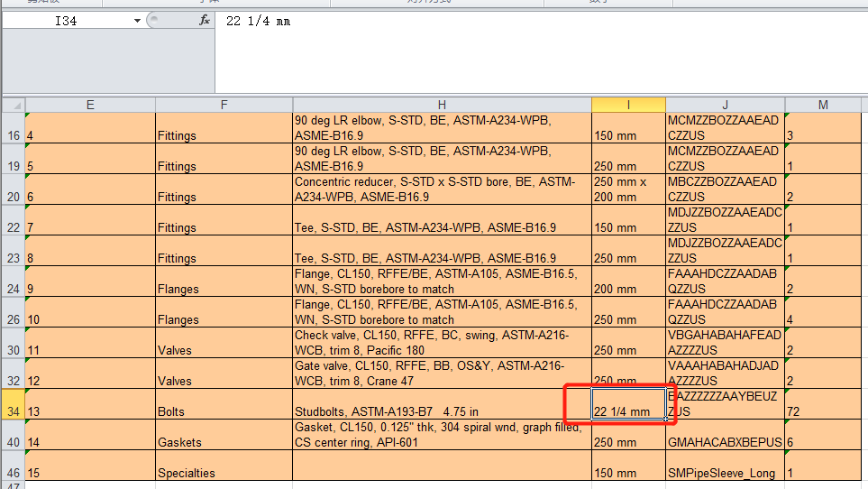
Task: Click 'Fittings' cell in row 16
Action: tap(224, 128)
